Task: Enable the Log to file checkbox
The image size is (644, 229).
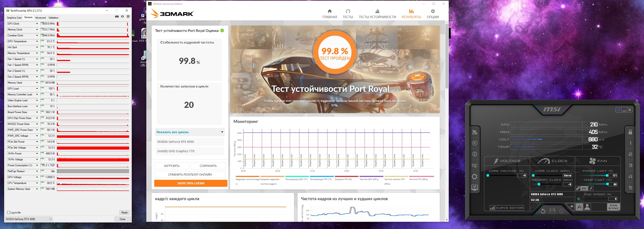Action: coord(9,212)
